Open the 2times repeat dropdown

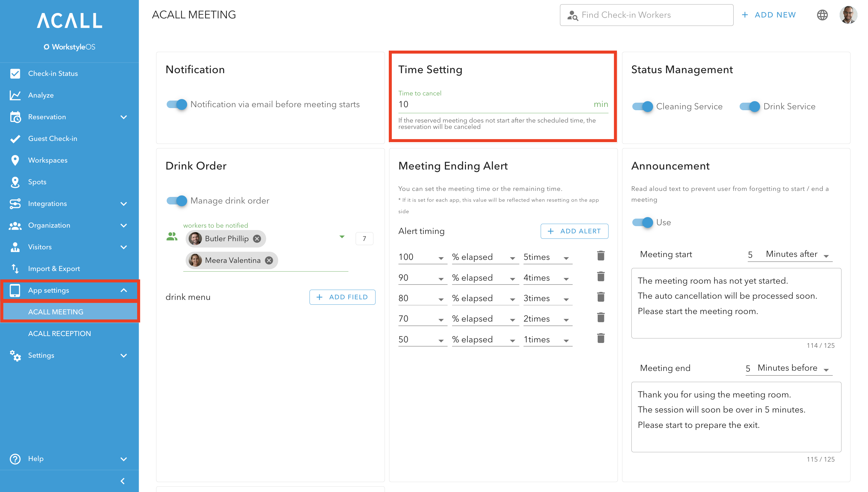[x=547, y=319]
